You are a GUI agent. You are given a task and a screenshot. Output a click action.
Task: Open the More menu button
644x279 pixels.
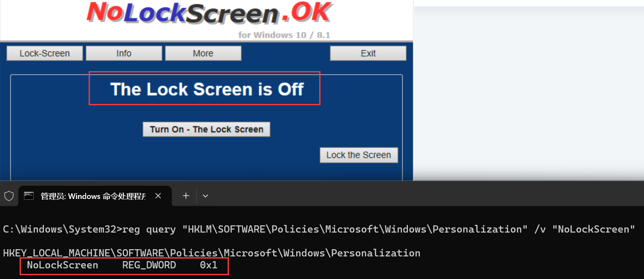(x=203, y=53)
